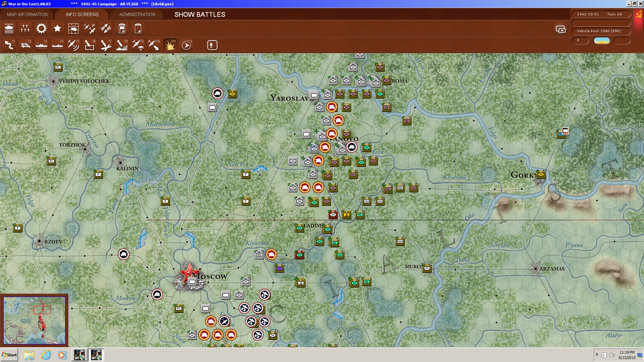Select F7 bomb airfield mode icon
644x362 pixels.
pos(106,45)
